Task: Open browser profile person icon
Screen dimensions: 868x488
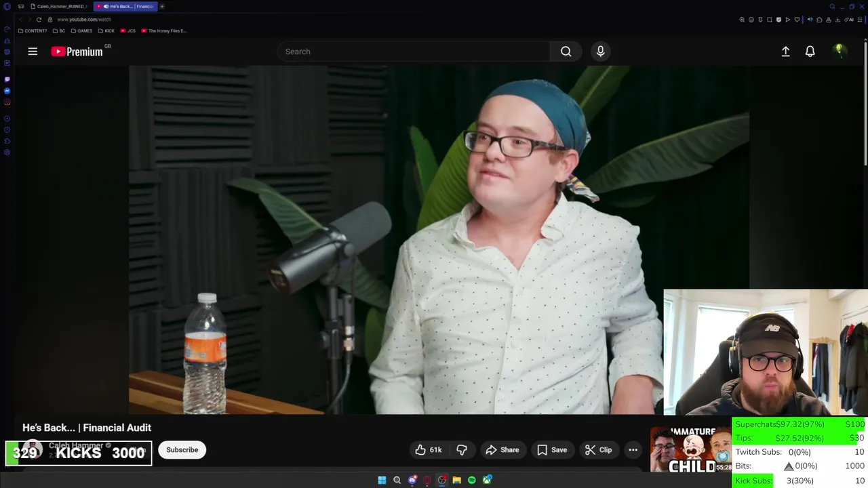Action: 829,20
